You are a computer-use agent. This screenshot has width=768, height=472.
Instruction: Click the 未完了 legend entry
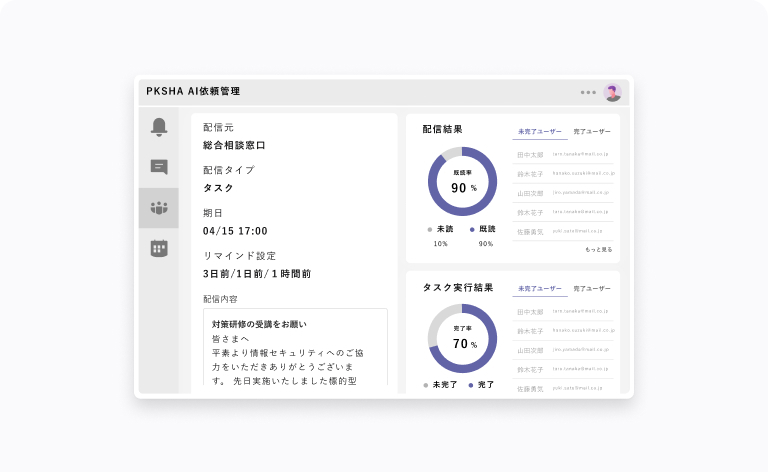pyautogui.click(x=440, y=385)
